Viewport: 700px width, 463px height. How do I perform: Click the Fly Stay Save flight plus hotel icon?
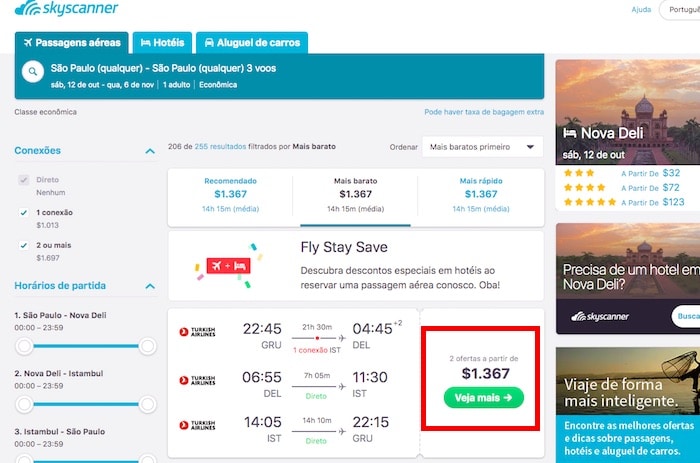pyautogui.click(x=228, y=266)
